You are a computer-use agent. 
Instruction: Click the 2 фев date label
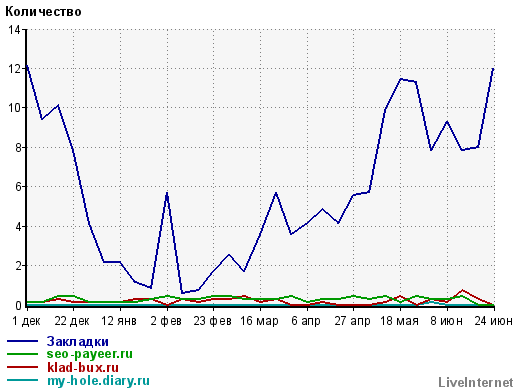click(x=166, y=321)
